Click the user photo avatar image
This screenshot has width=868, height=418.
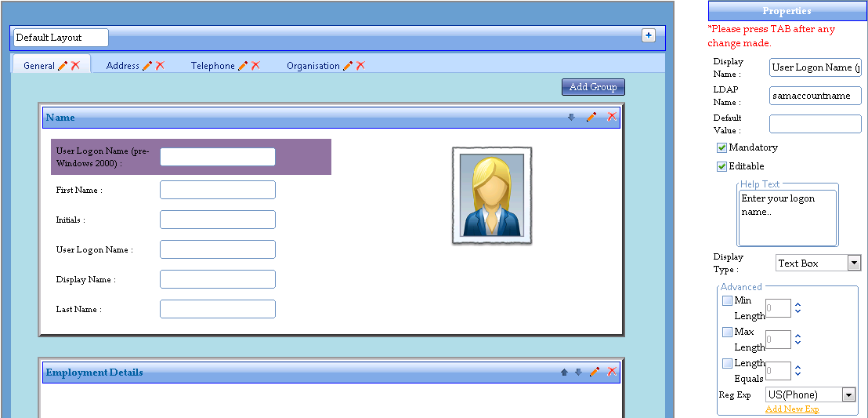point(492,196)
